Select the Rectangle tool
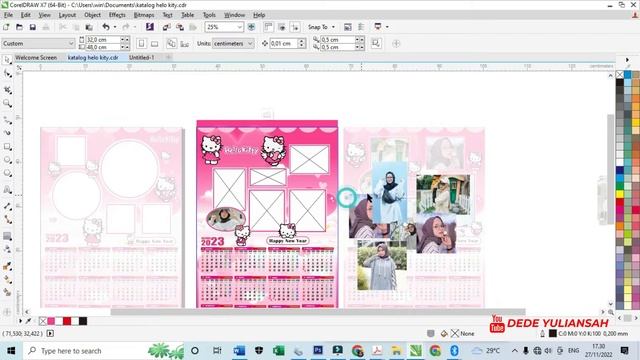Screen dimensions: 640x360 click(7, 146)
